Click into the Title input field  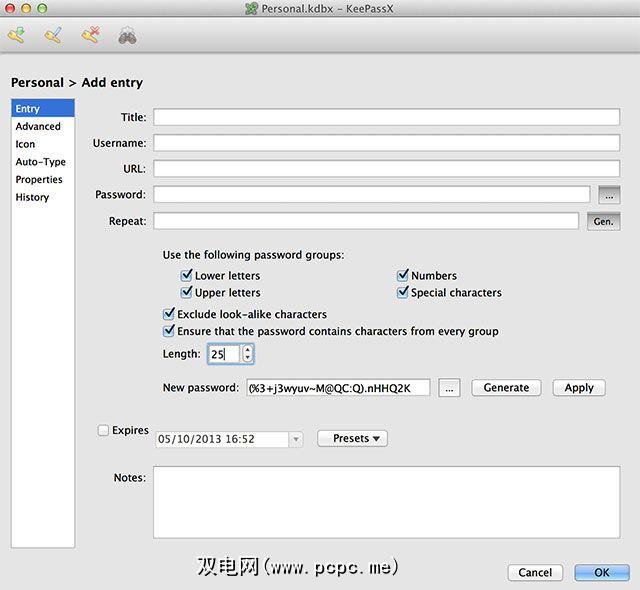pos(386,117)
